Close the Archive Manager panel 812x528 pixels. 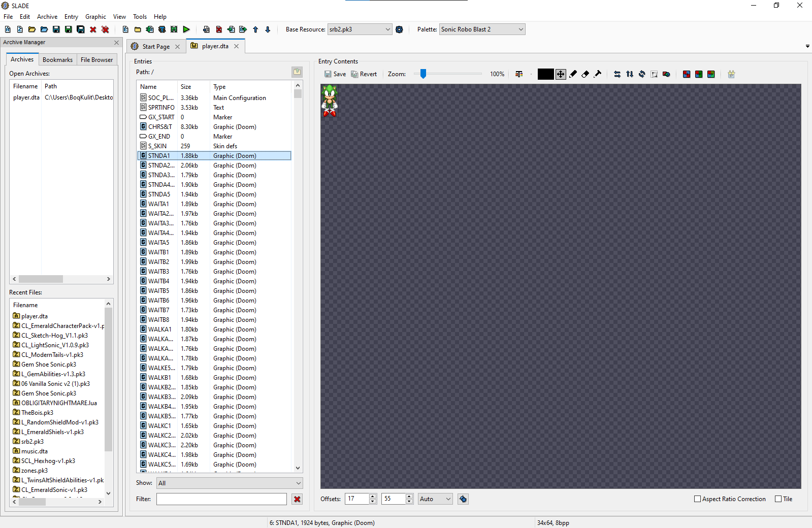pos(116,43)
